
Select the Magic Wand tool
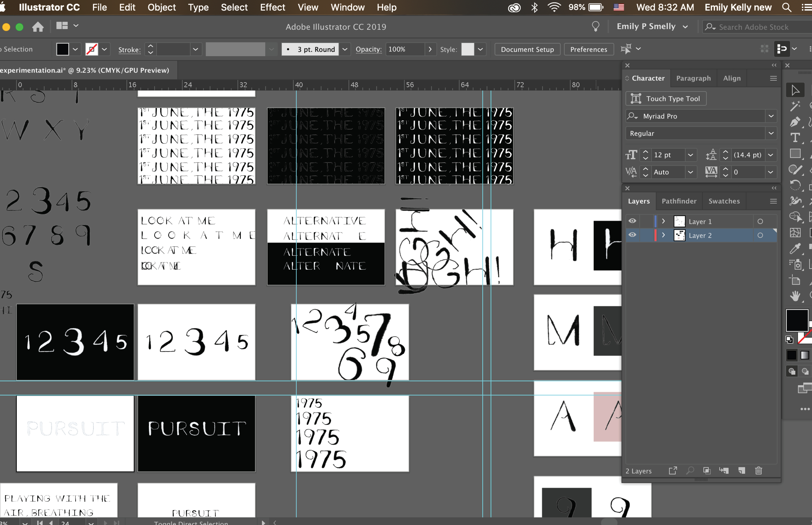(795, 106)
